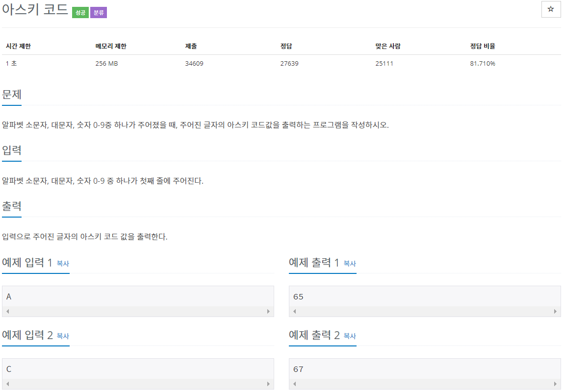Click the '시간 제한' column header

coord(18,46)
